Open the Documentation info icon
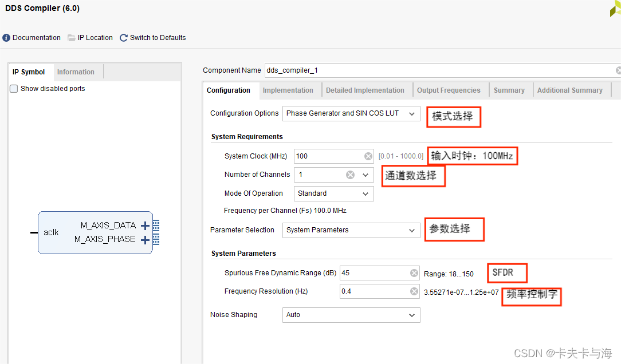Screen dimensions: 621x364 tap(6, 38)
